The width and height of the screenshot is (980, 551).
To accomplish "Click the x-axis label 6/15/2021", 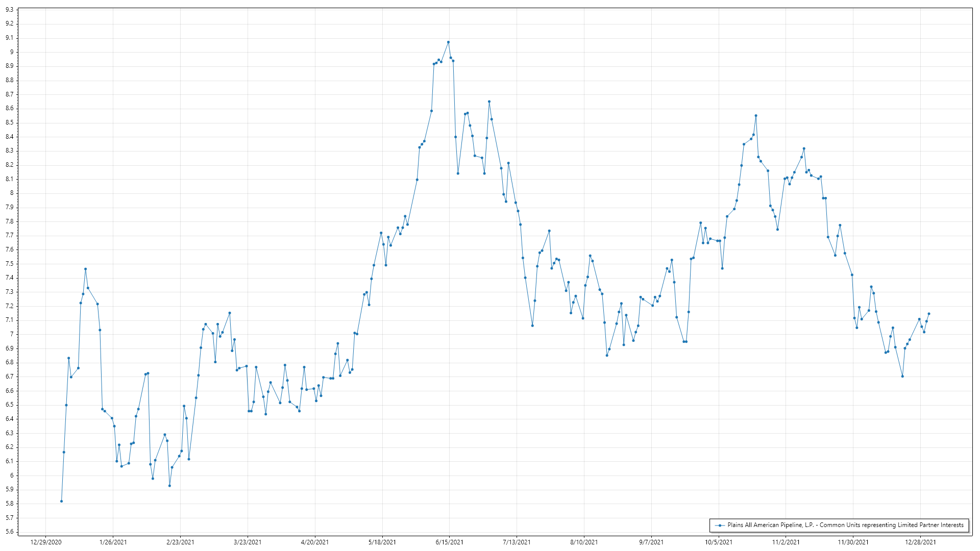I will point(449,542).
